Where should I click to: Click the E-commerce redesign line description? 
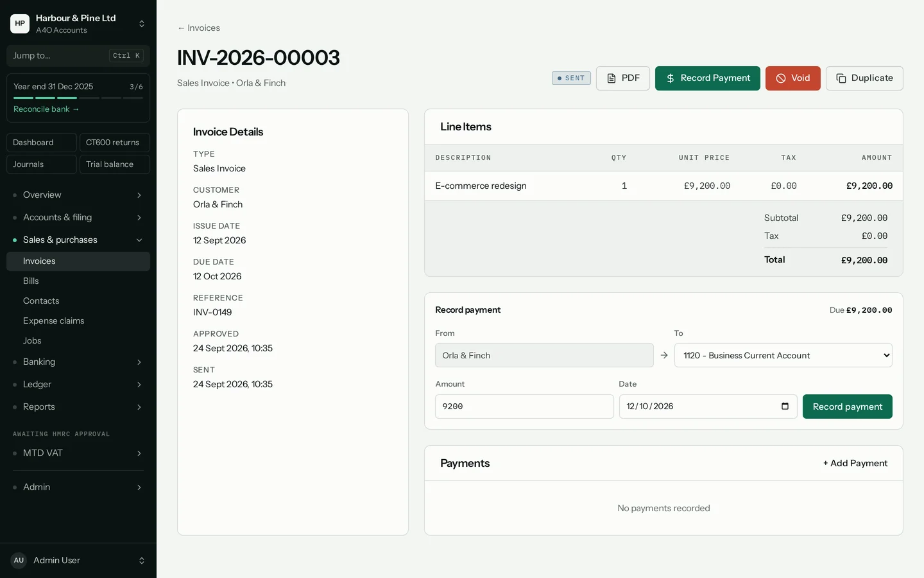point(481,186)
